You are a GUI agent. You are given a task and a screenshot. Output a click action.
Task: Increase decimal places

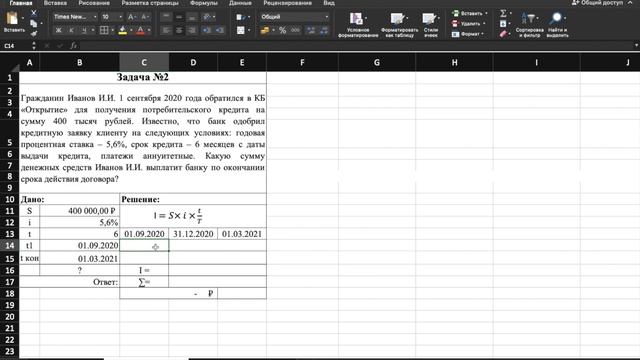[311, 30]
